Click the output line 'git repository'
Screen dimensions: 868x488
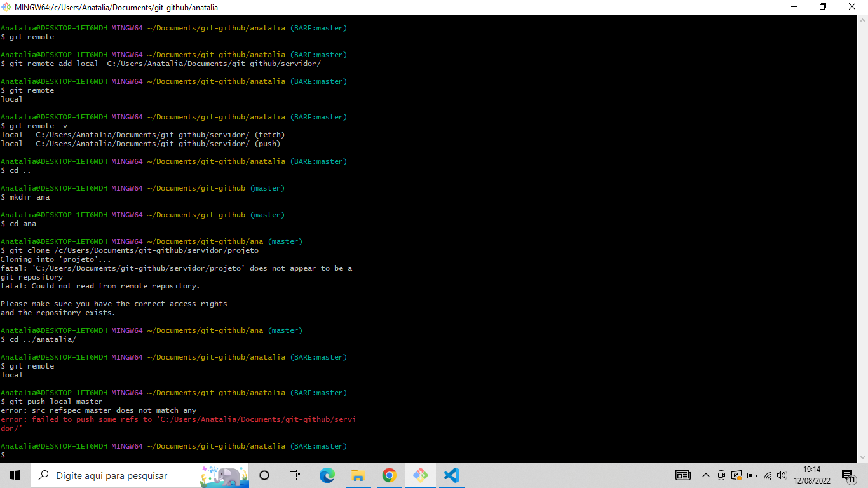click(32, 277)
